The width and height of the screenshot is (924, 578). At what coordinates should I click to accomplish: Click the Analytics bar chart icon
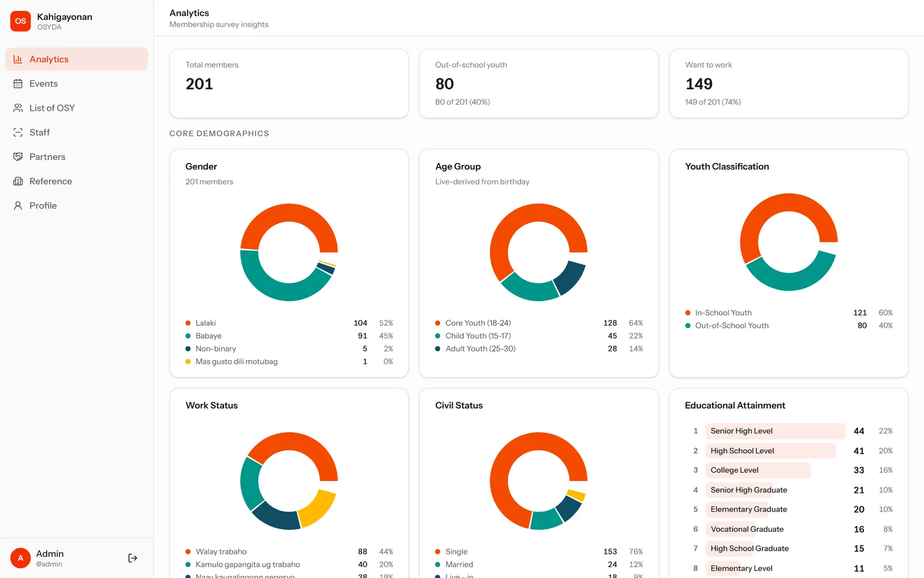[18, 59]
